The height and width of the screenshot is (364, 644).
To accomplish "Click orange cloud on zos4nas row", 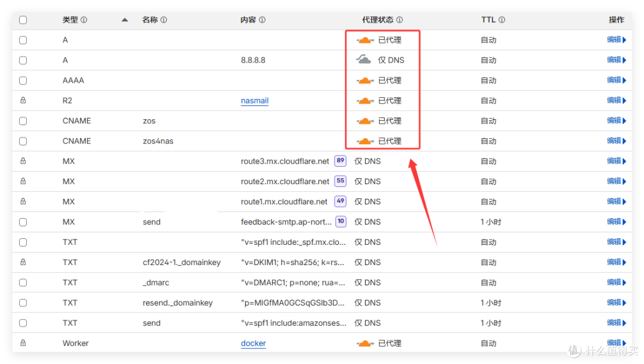I will tap(365, 141).
